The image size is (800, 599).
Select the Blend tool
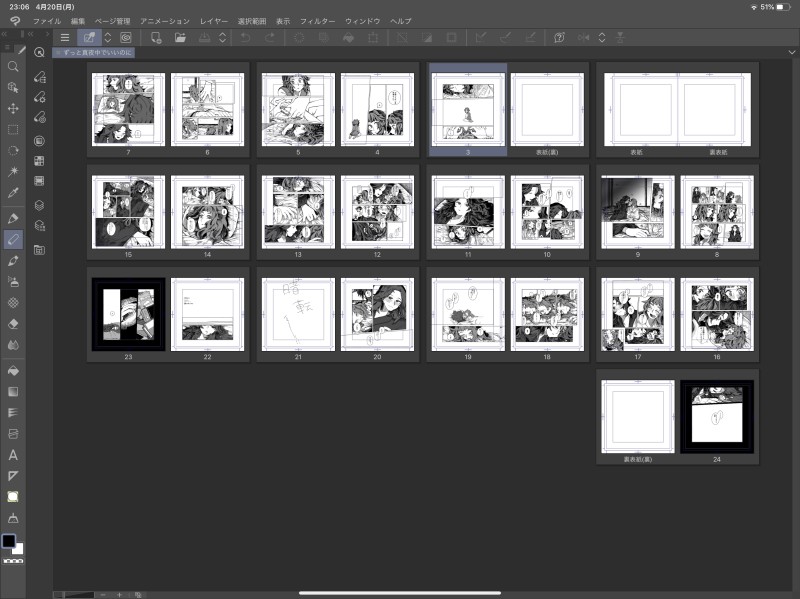tap(13, 345)
